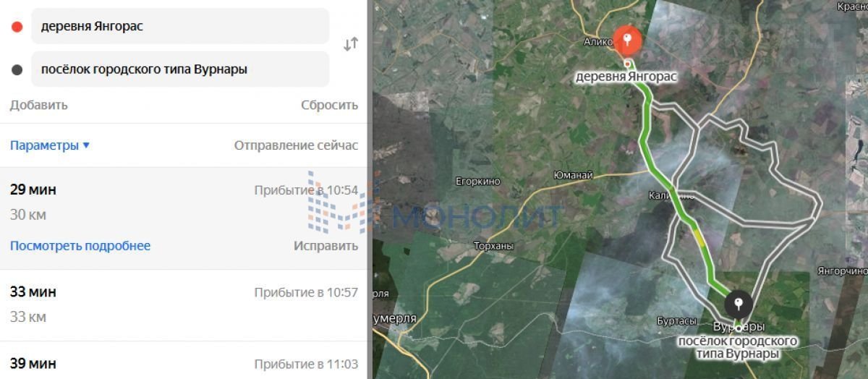Screen dimensions: 868x379
Task: Click the yellow traffic segment on route
Action: (698, 237)
